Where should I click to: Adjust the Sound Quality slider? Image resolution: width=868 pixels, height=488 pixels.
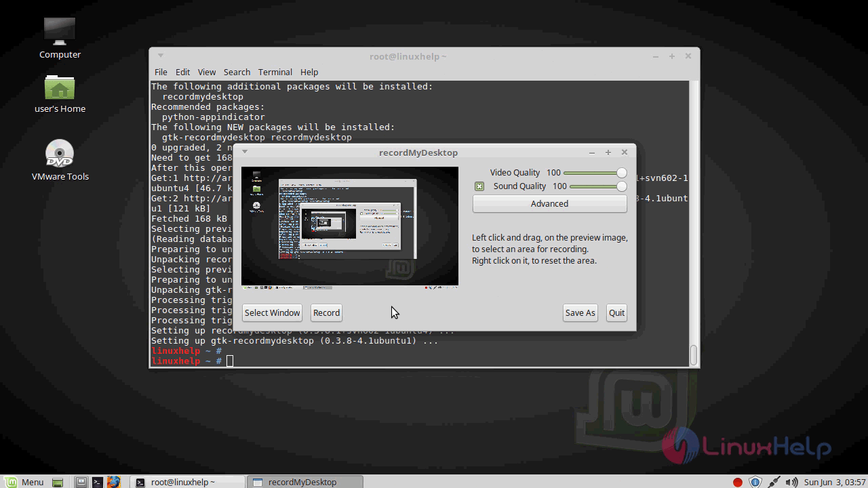point(598,186)
